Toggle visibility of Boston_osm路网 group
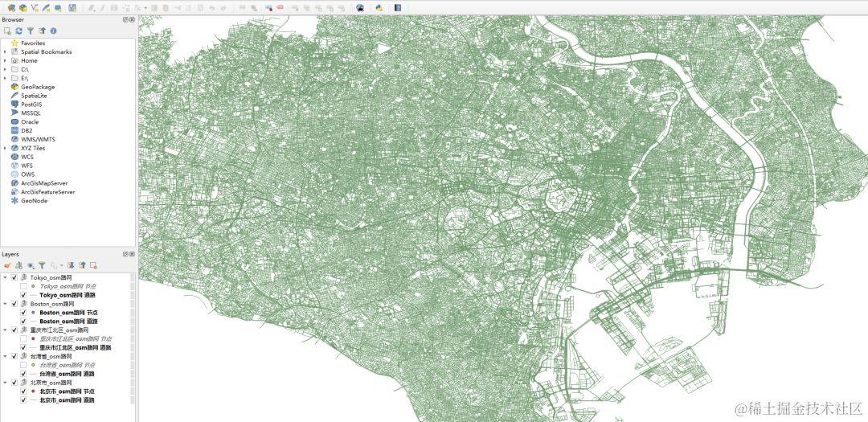Image resolution: width=868 pixels, height=422 pixels. pos(14,304)
